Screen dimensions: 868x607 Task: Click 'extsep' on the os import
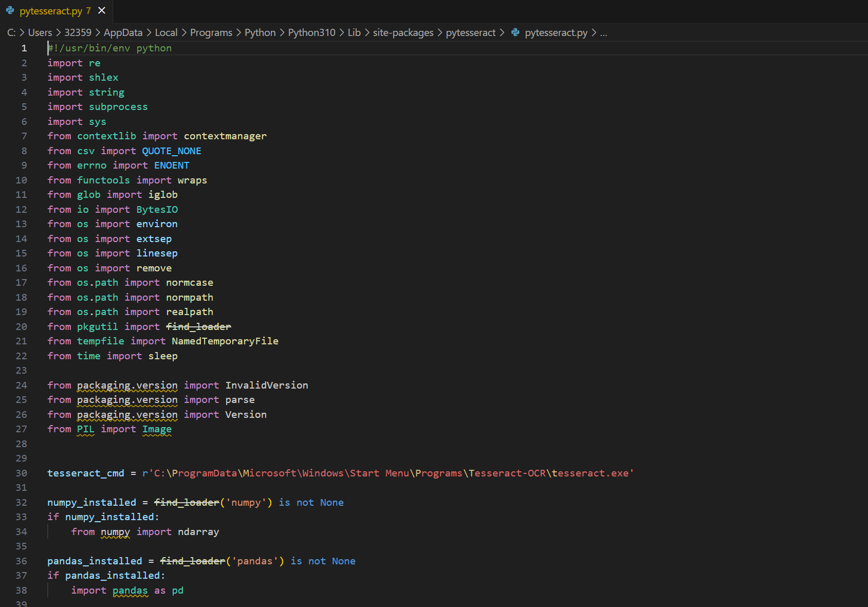tap(154, 238)
